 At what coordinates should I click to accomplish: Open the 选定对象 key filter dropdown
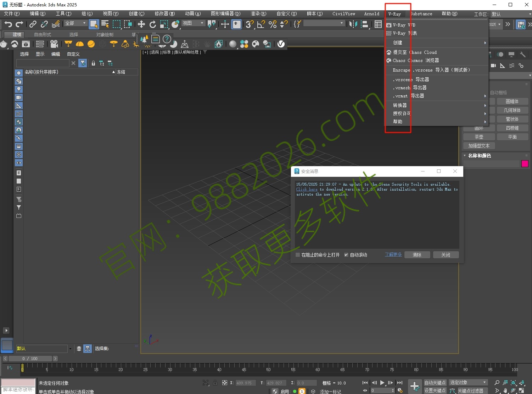click(468, 383)
